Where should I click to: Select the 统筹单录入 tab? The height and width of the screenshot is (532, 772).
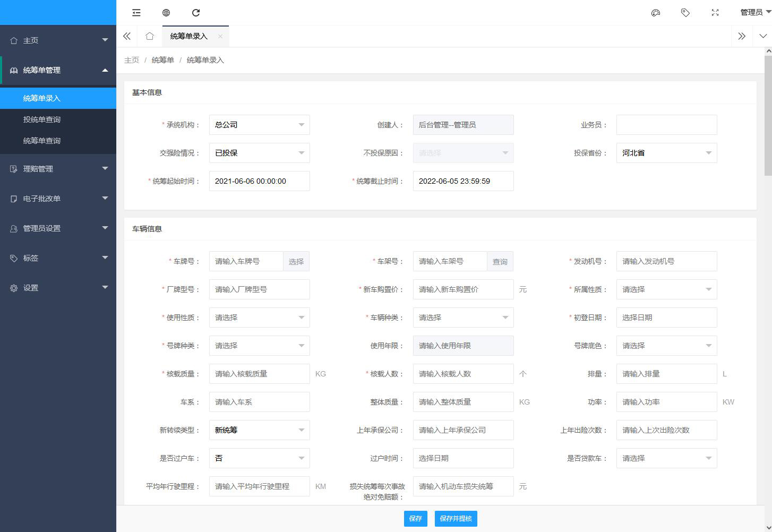pos(188,36)
